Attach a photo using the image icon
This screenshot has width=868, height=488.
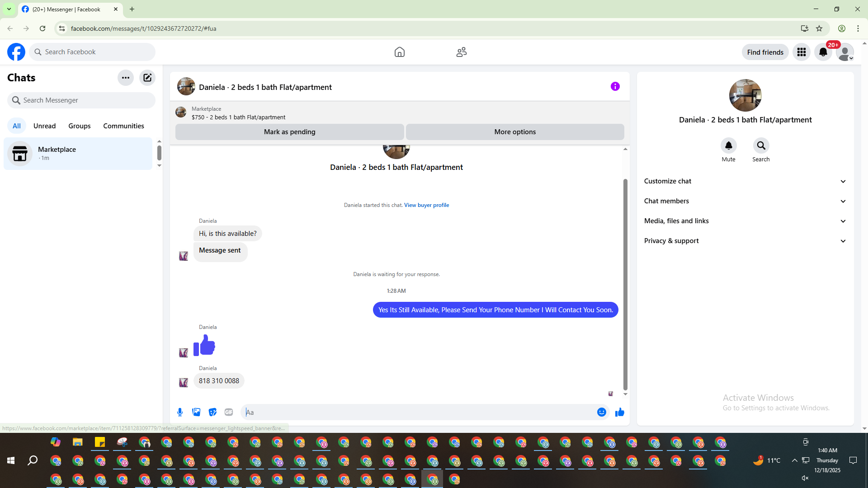coord(196,412)
